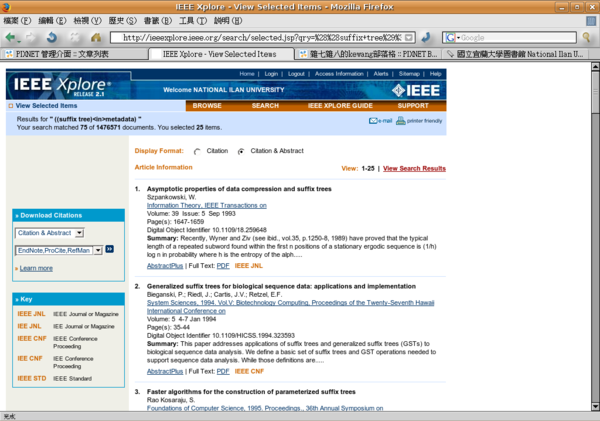Click the Help link in top bar
Screen dimensions: 600x421
[x=435, y=74]
